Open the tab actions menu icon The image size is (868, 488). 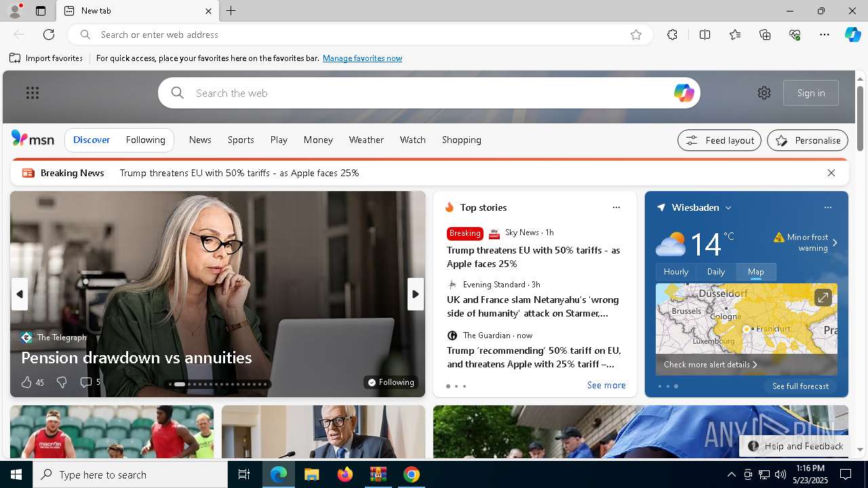[x=41, y=11]
